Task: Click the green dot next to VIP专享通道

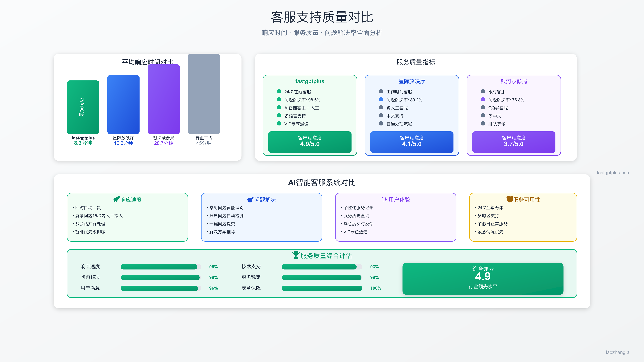Action: 279,123
